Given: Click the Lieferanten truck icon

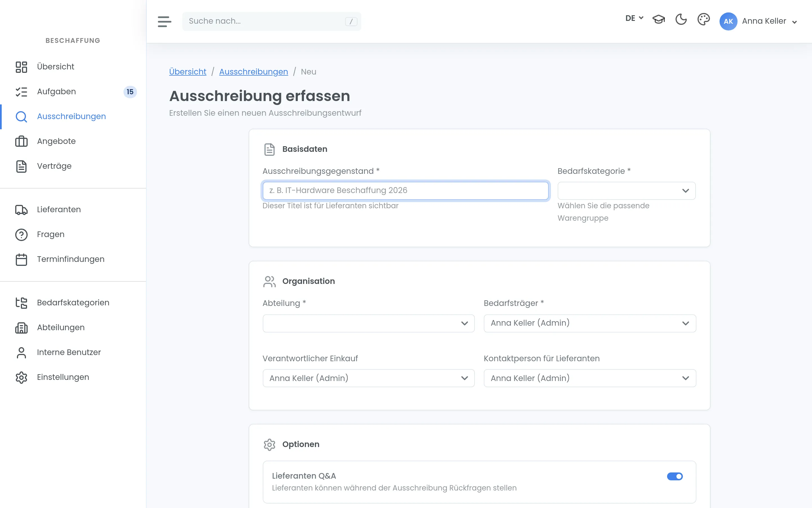Looking at the screenshot, I should coord(21,210).
